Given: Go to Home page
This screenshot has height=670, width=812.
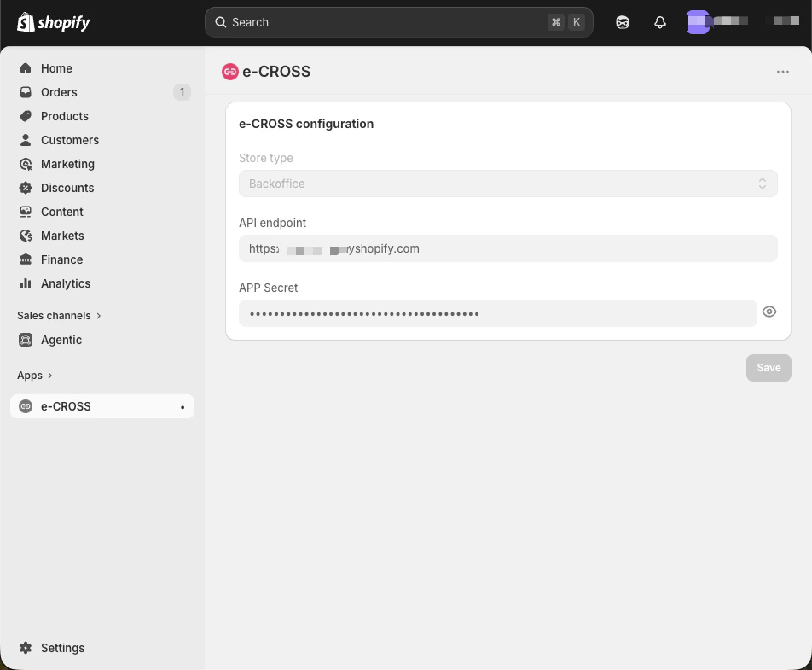Looking at the screenshot, I should click(102, 68).
